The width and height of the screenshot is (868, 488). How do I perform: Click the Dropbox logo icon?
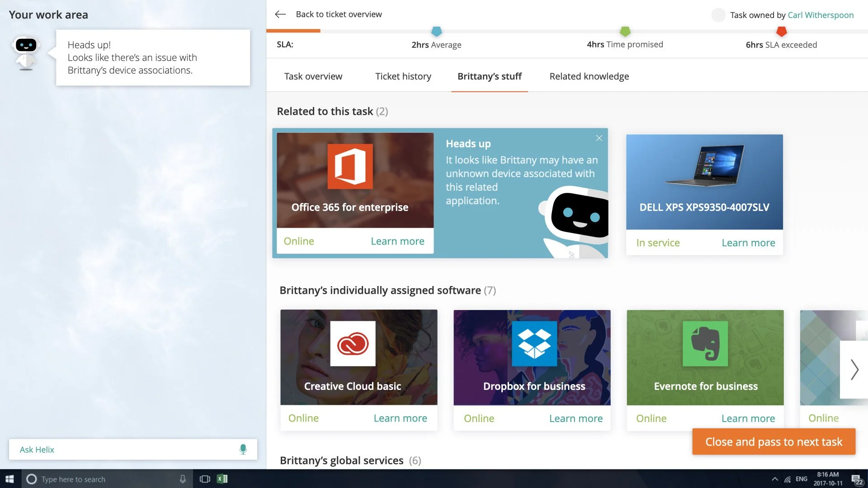coord(534,343)
